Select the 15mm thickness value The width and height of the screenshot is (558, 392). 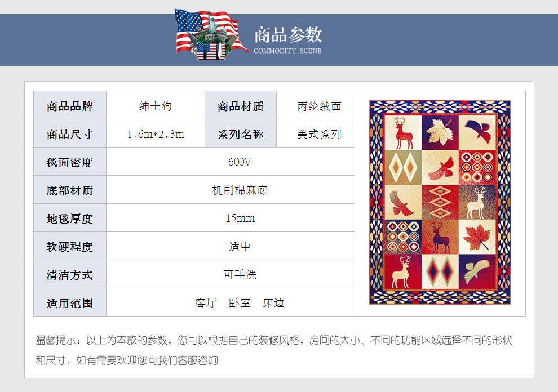(x=240, y=218)
